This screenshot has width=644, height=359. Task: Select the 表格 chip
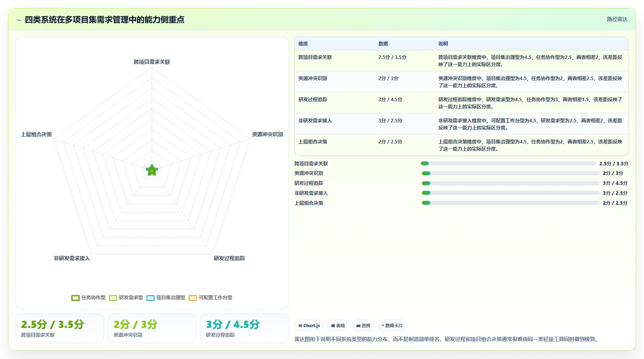(x=338, y=326)
